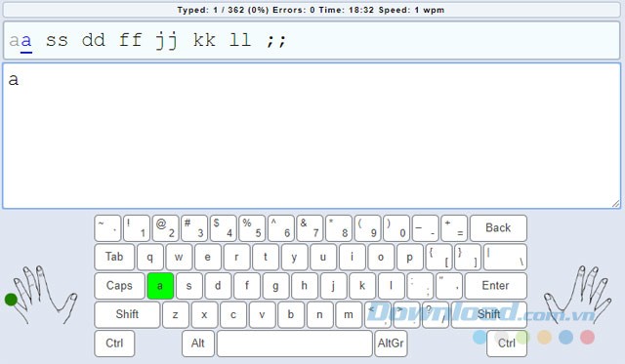Click the tilde/backtick key

point(107,228)
